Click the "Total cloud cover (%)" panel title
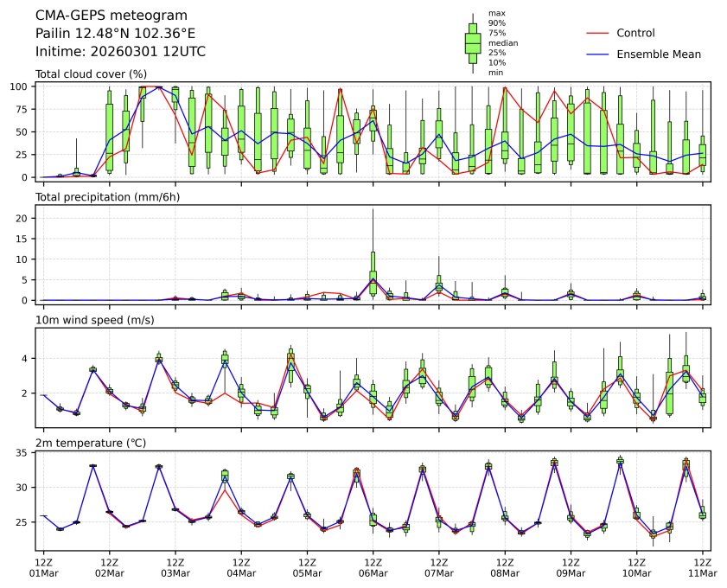The width and height of the screenshot is (727, 588). coord(90,74)
